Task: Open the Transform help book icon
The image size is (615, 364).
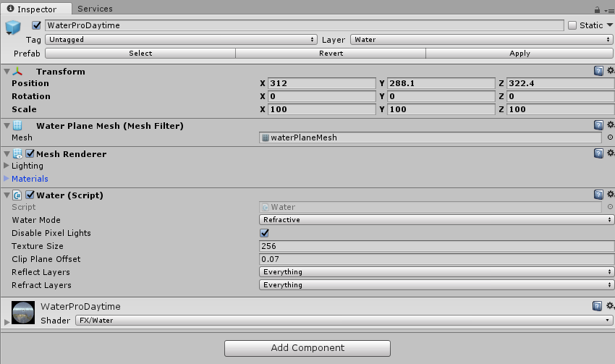Action: pyautogui.click(x=598, y=71)
